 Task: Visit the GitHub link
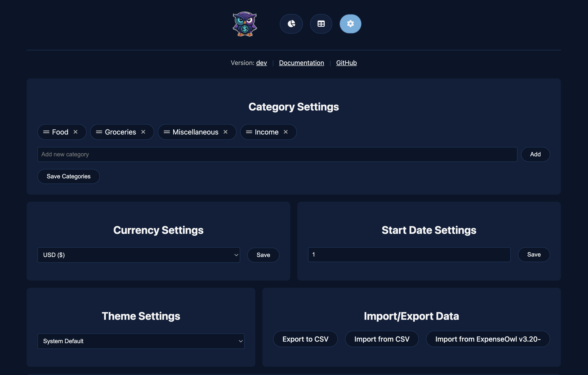pyautogui.click(x=346, y=63)
